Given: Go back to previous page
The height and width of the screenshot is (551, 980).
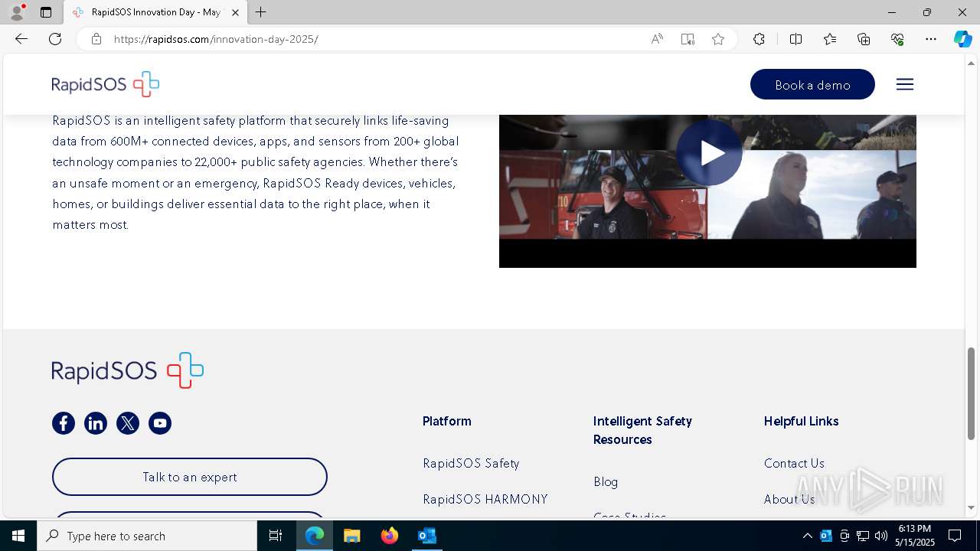Looking at the screenshot, I should tap(21, 39).
